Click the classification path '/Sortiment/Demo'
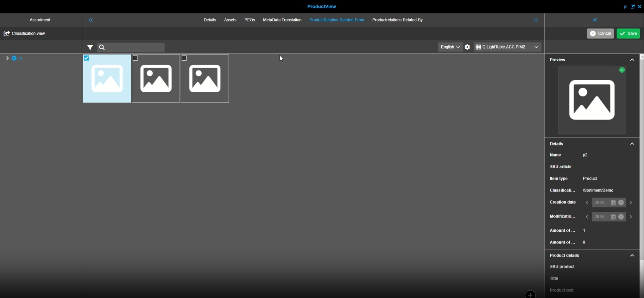 (x=598, y=190)
